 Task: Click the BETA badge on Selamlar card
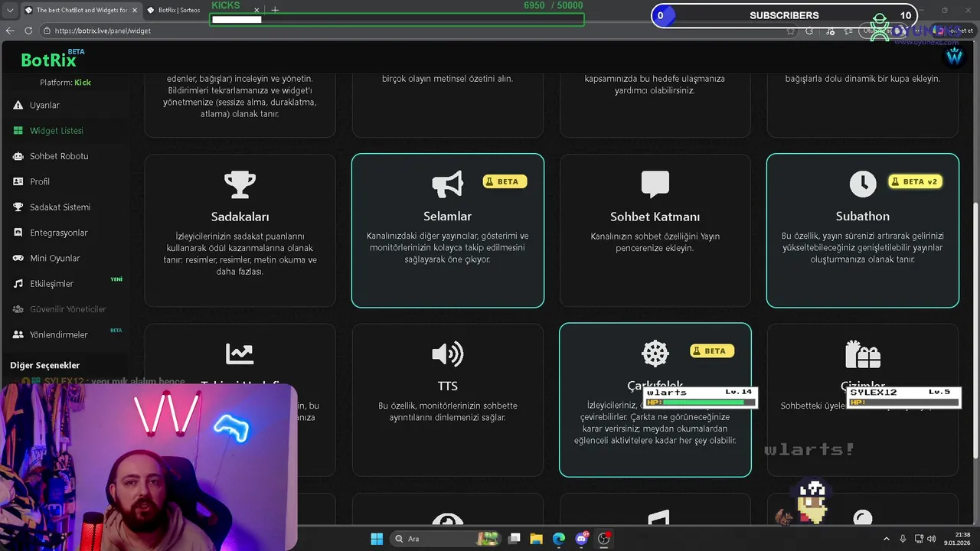coord(504,181)
